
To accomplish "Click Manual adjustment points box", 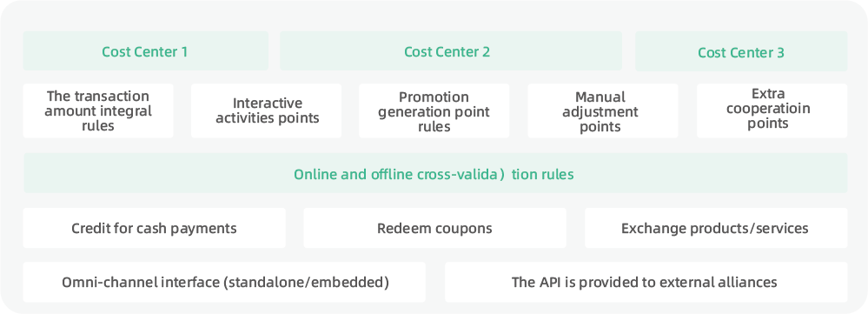I will (603, 110).
